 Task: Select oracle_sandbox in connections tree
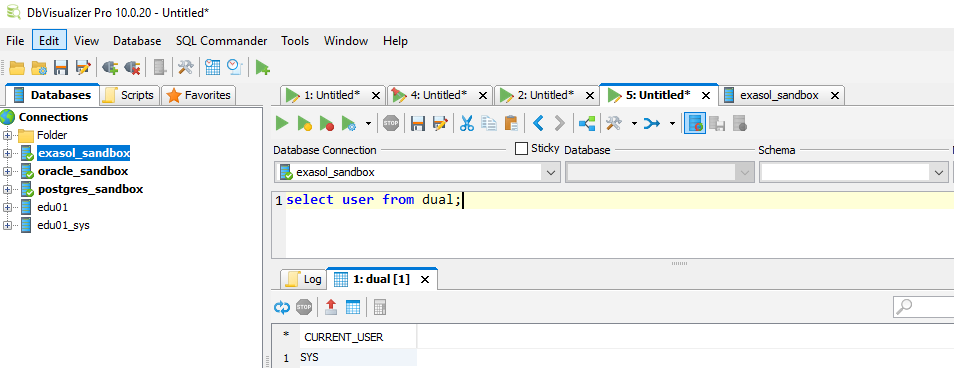pos(83,171)
